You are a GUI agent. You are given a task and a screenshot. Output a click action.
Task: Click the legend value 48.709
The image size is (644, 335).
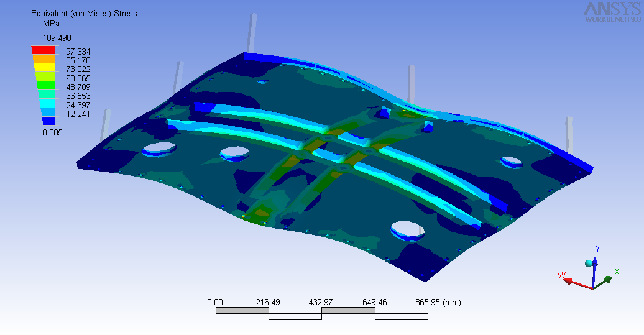[x=78, y=88]
